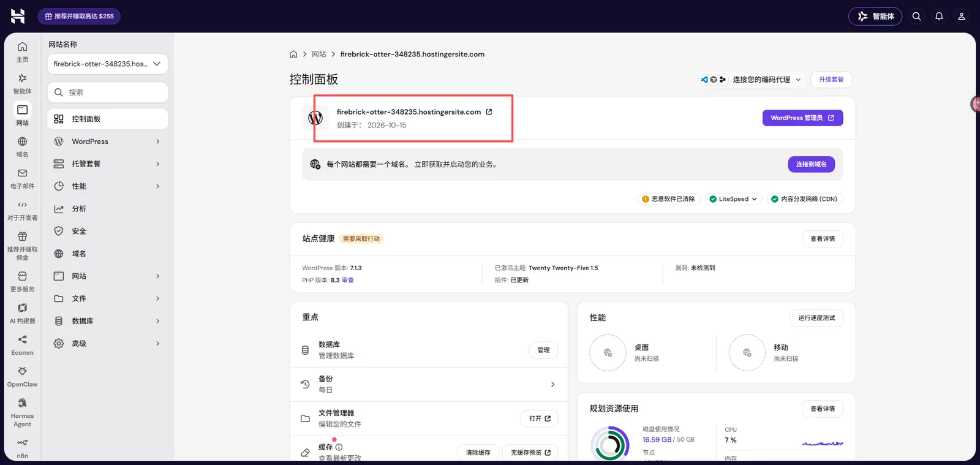Click 管理 button for 数据库
Image resolution: width=980 pixels, height=465 pixels.
543,350
